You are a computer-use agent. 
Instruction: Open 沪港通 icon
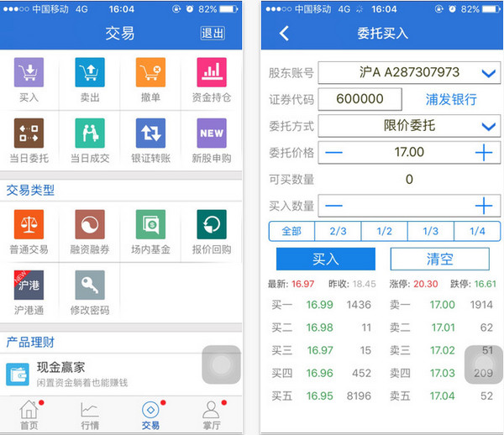[29, 286]
